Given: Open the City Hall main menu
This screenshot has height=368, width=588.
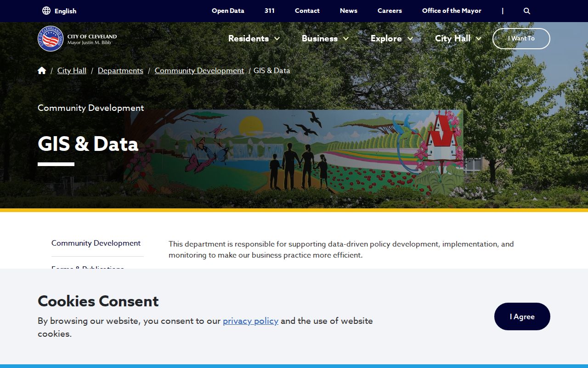Looking at the screenshot, I should coord(452,38).
